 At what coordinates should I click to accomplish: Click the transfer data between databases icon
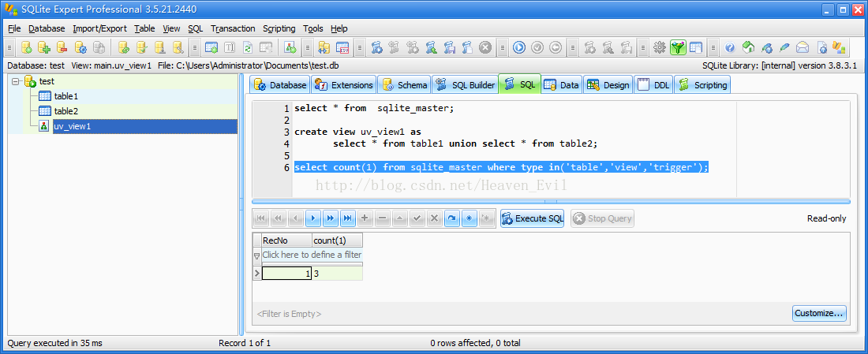pos(324,47)
